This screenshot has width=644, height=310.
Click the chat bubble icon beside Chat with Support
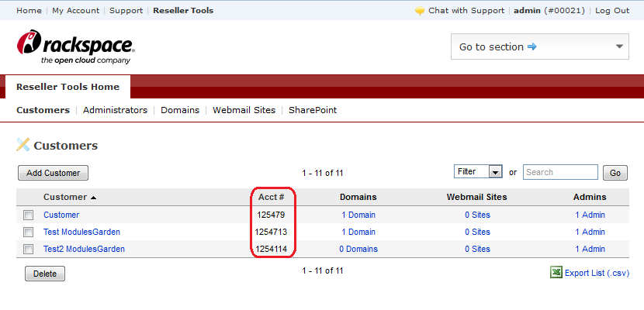(420, 11)
